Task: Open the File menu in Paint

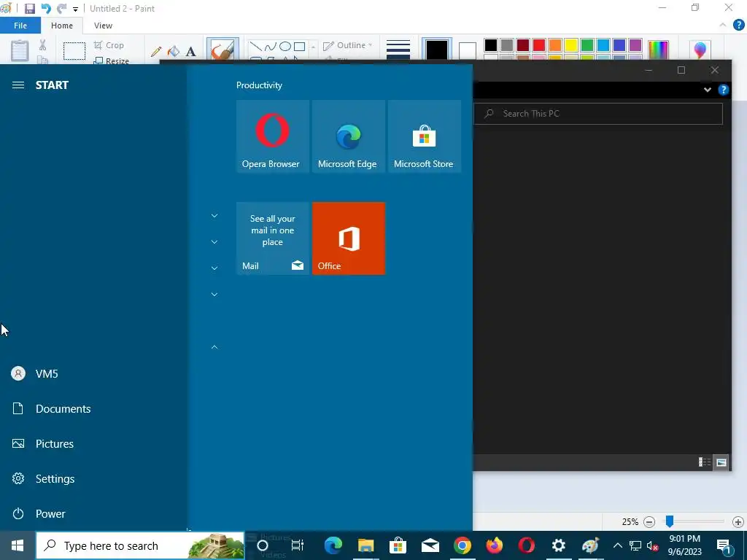Action: (20, 26)
